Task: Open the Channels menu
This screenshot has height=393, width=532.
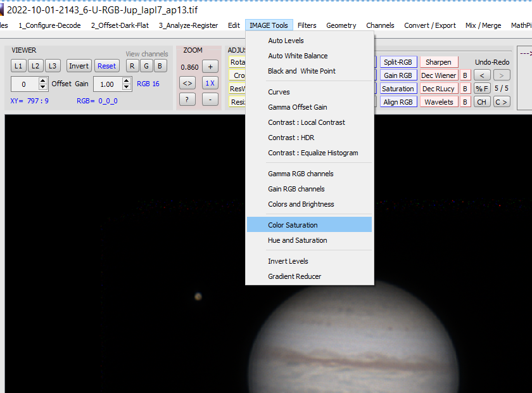Action: coord(380,25)
